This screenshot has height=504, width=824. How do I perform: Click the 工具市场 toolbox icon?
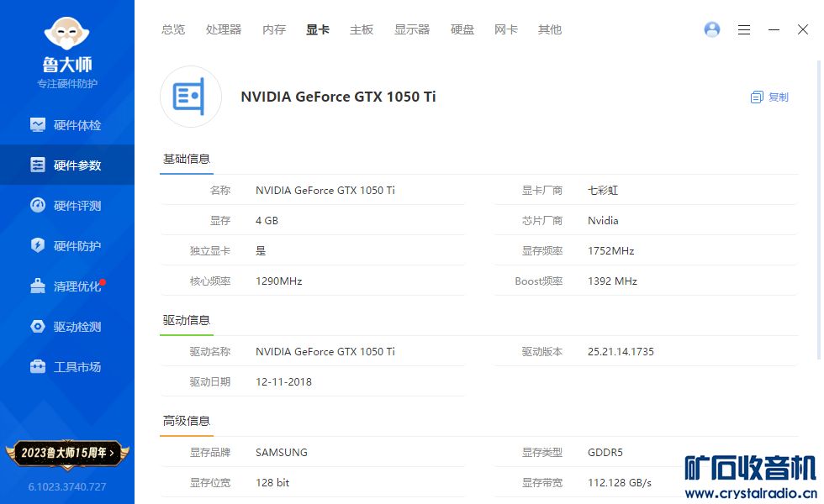click(x=38, y=367)
